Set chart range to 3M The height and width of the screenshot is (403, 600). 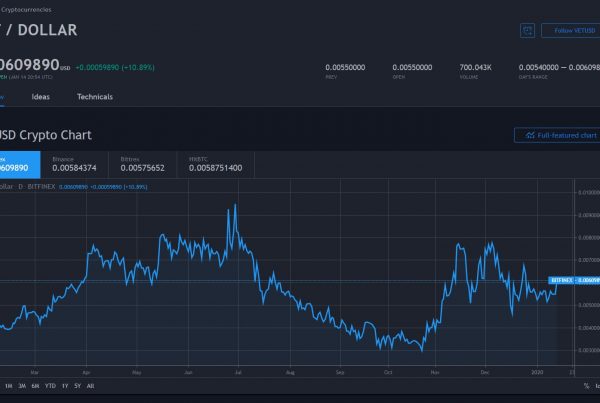pos(22,386)
